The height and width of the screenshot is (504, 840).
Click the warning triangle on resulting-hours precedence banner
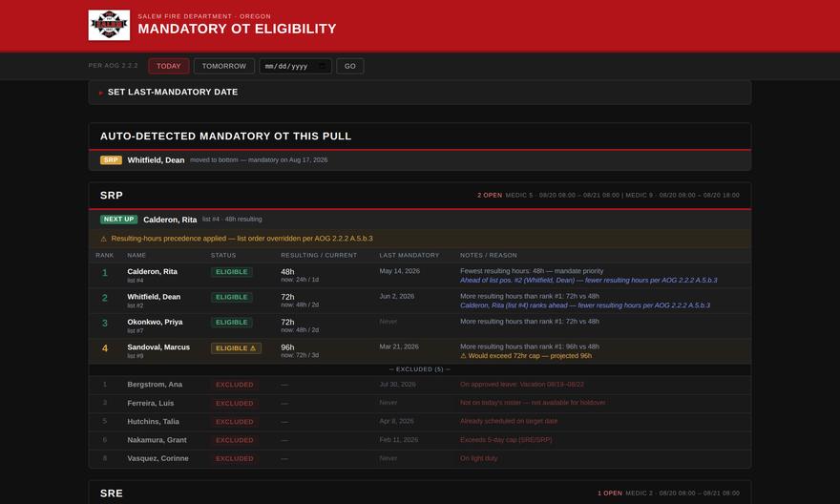pyautogui.click(x=103, y=239)
